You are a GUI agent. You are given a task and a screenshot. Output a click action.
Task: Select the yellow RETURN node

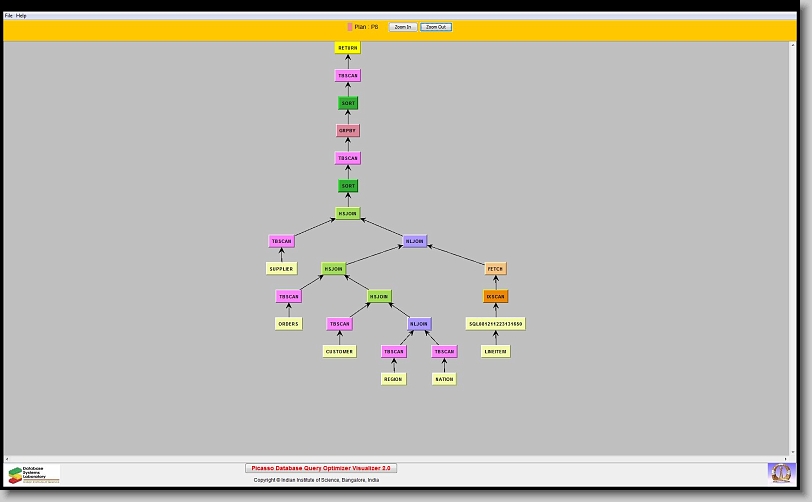[x=347, y=48]
